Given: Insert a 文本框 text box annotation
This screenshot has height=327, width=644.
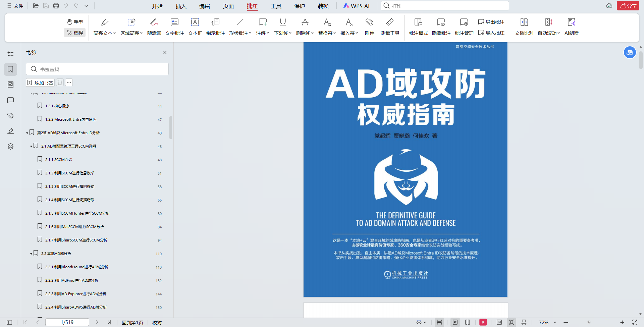Looking at the screenshot, I should pos(195,27).
